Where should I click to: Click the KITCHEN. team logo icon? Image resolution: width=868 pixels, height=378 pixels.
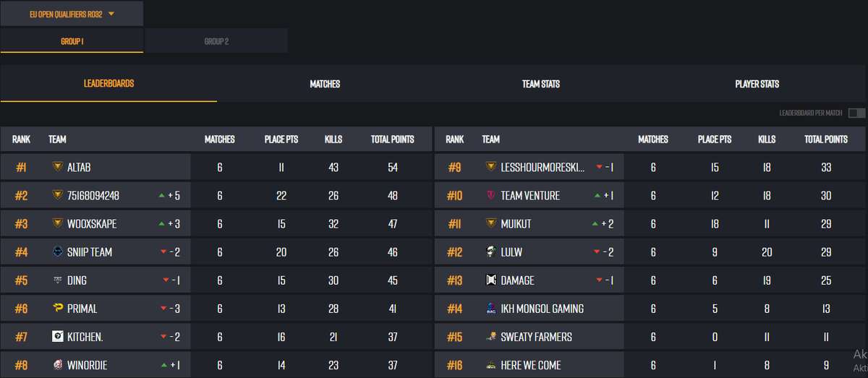[58, 337]
